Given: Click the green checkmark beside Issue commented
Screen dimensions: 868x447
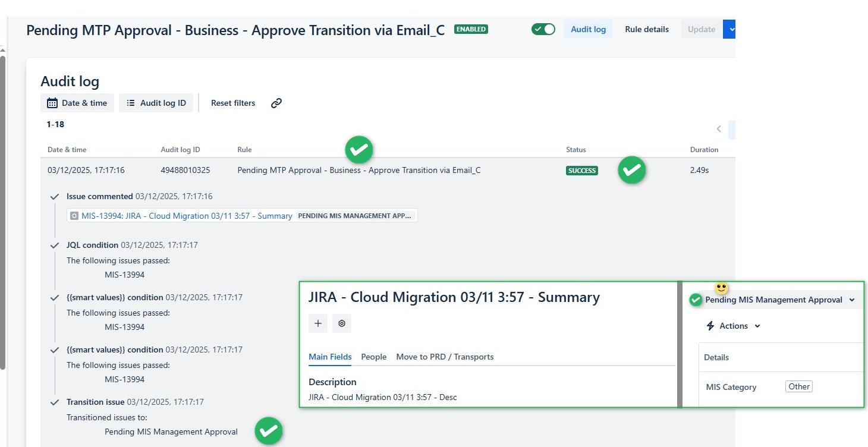Looking at the screenshot, I should point(54,196).
